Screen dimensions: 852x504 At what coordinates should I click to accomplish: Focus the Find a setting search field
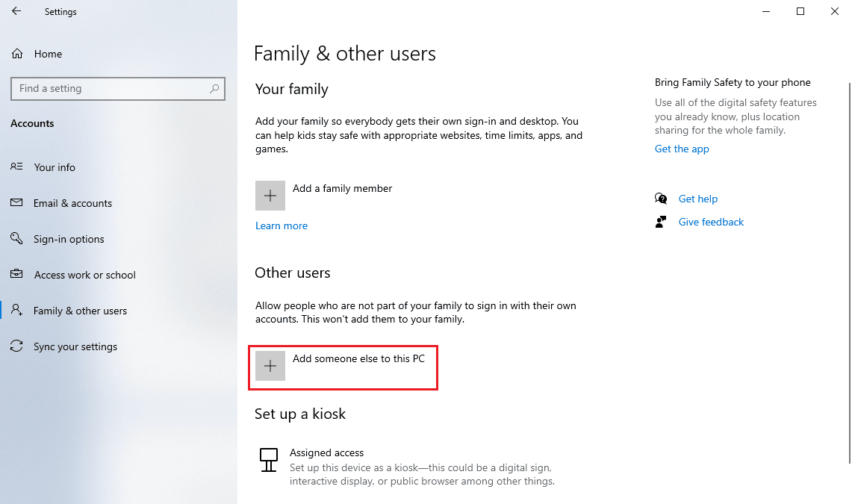(118, 89)
